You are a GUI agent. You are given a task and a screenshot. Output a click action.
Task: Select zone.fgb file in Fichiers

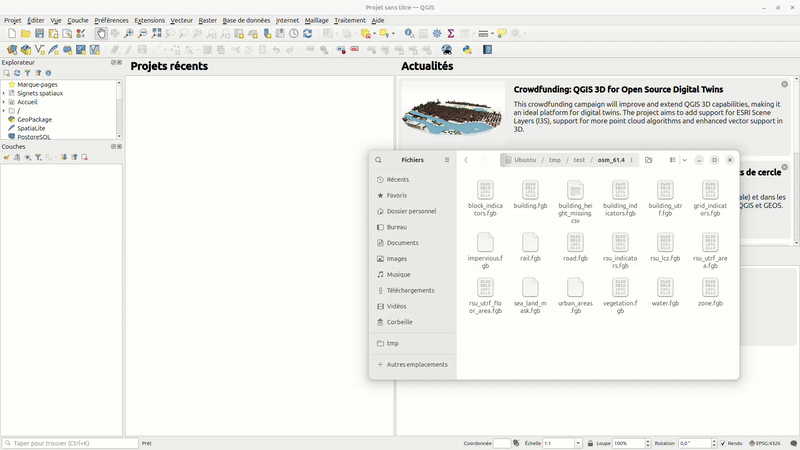pyautogui.click(x=710, y=292)
